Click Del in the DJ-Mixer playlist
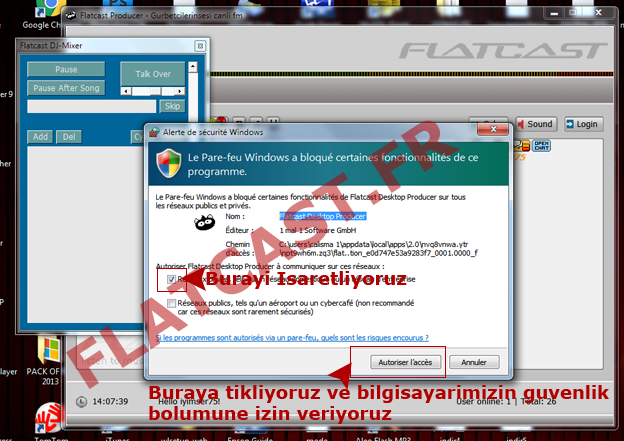Viewport: 624px width, 441px height. tap(69, 137)
